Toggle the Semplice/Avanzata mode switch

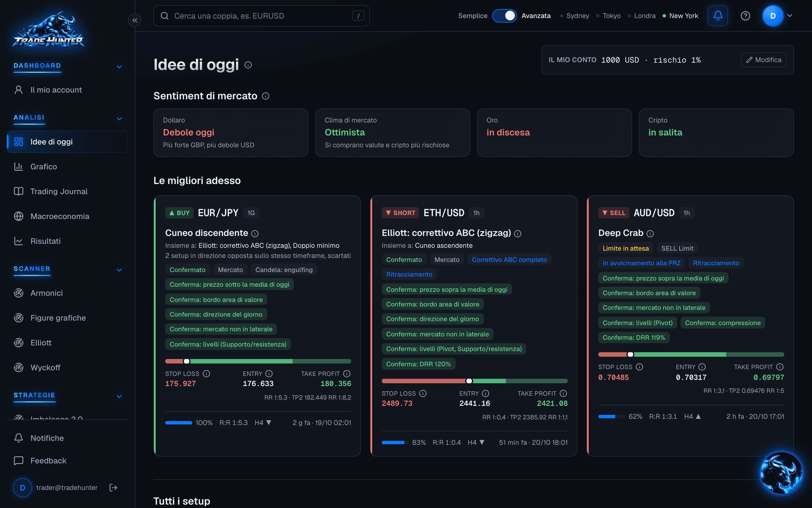click(504, 16)
